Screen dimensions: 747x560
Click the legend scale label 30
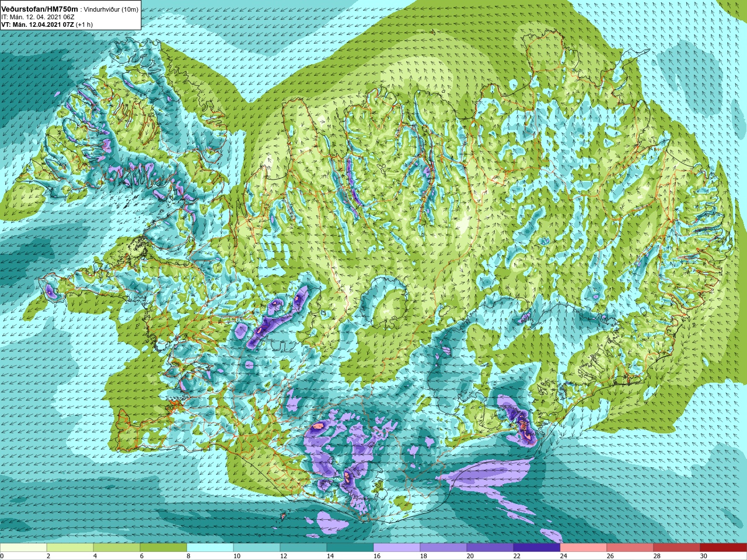[x=703, y=556]
